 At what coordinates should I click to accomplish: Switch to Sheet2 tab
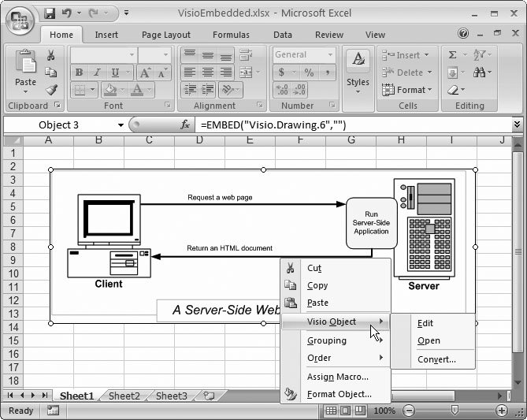123,396
